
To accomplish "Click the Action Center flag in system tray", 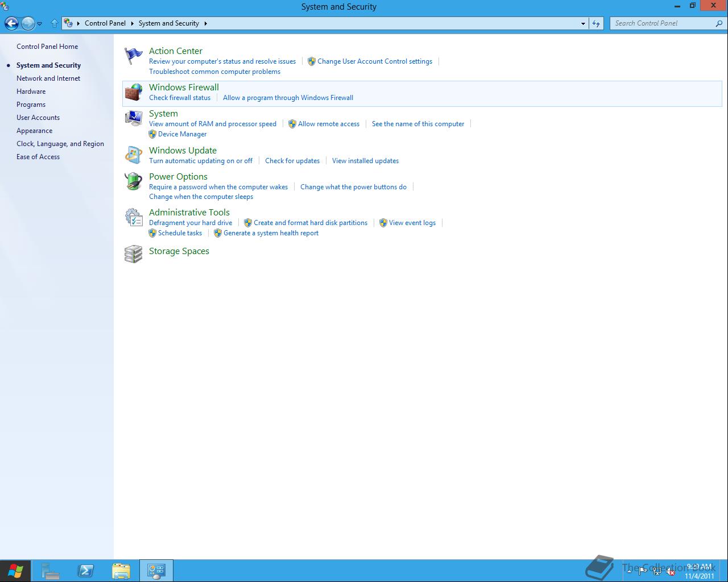I will click(643, 571).
